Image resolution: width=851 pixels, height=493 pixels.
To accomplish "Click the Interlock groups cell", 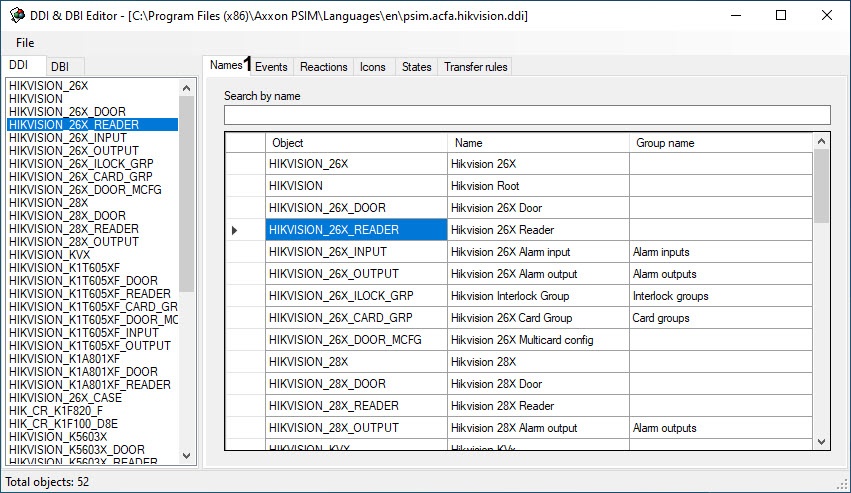I will click(x=720, y=296).
